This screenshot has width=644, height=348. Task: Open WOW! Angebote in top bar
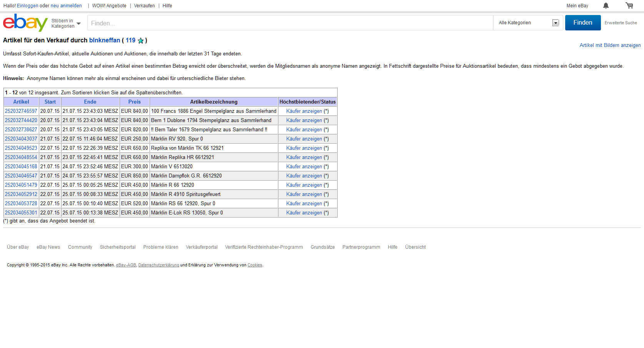[x=109, y=6]
